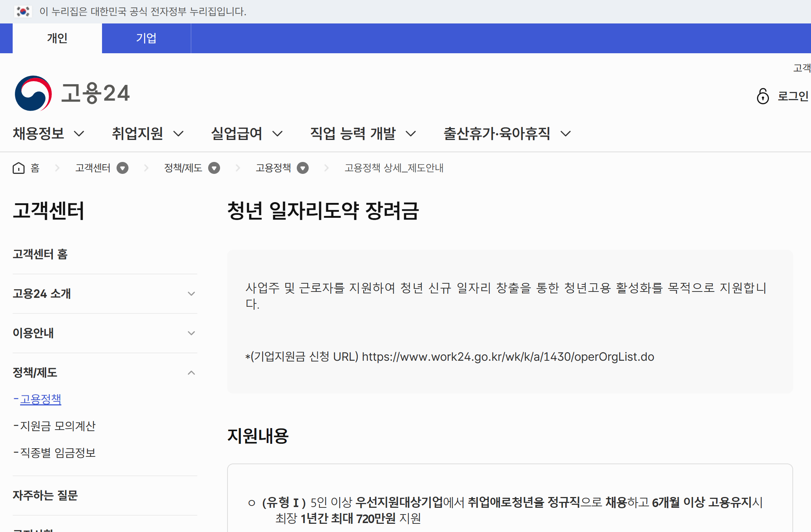Open 지원금 모의계산 sidebar link
Screen dimensions: 811x532
point(58,426)
